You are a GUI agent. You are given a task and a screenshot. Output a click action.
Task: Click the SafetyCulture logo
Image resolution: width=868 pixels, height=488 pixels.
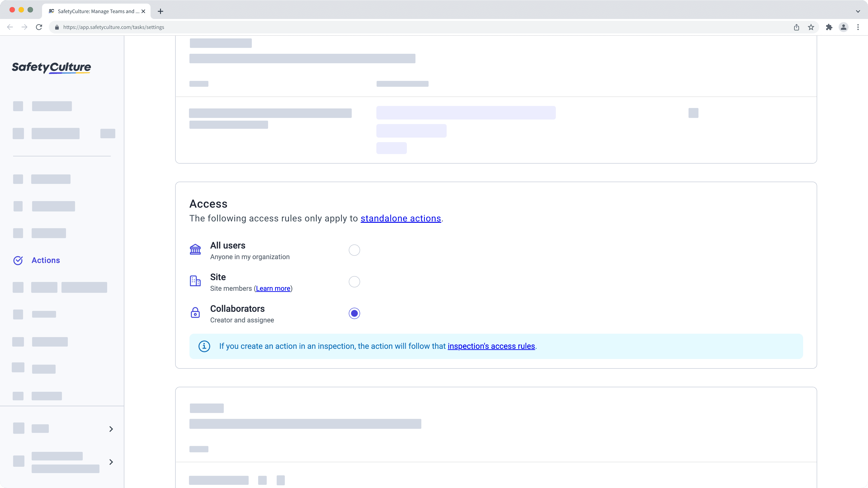51,68
